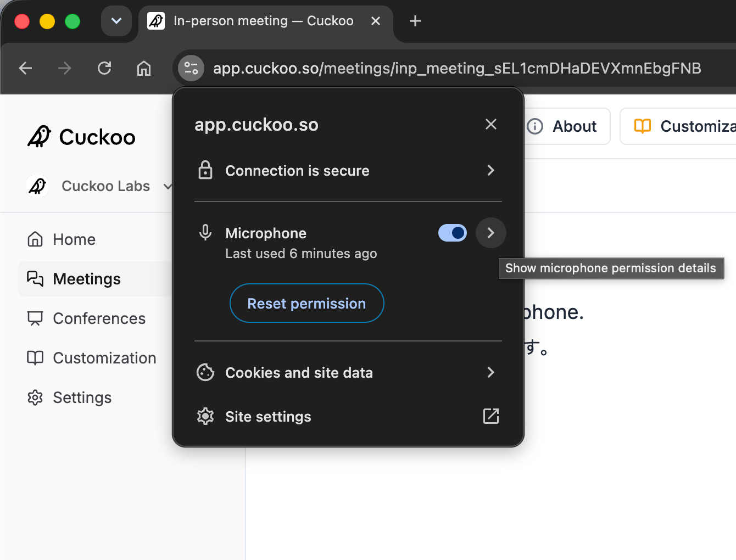This screenshot has width=736, height=560.
Task: Close the In-person meeting tab
Action: click(x=376, y=21)
